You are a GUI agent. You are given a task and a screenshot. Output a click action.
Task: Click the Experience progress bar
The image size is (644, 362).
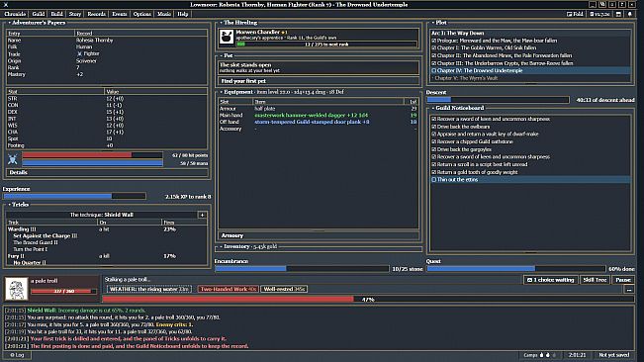[x=74, y=196]
